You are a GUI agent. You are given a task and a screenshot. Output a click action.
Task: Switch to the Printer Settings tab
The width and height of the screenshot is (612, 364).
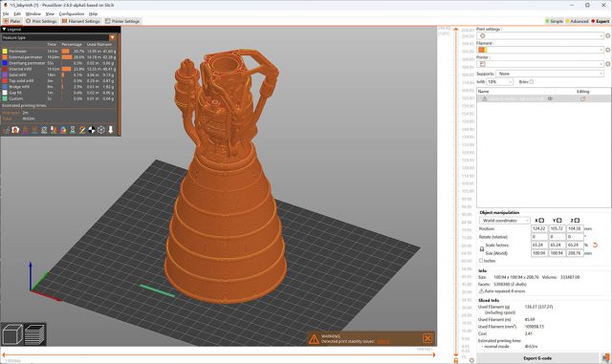click(122, 21)
